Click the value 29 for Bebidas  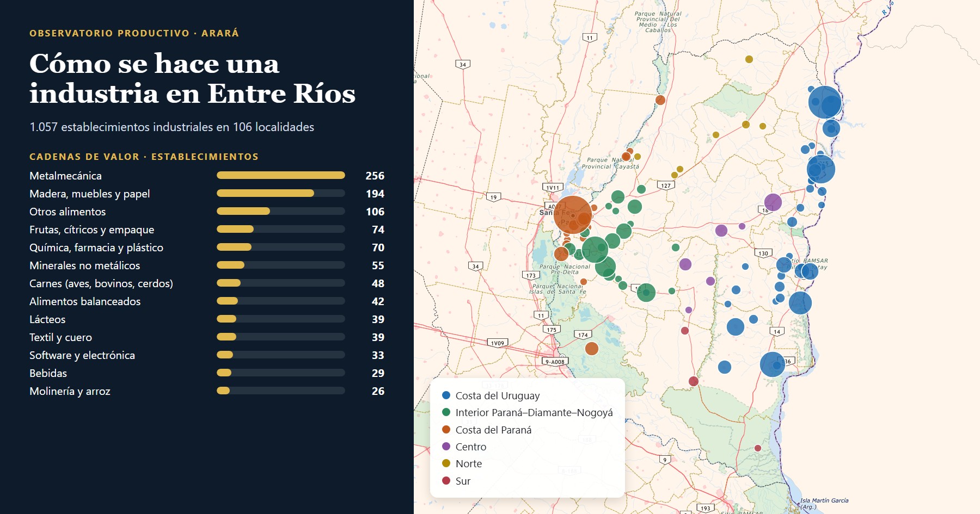tap(378, 373)
